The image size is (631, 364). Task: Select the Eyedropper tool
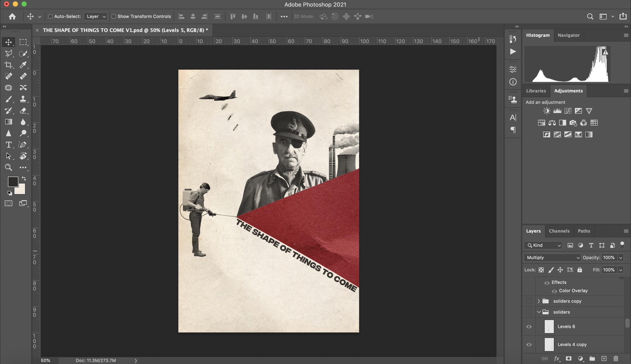click(x=23, y=65)
